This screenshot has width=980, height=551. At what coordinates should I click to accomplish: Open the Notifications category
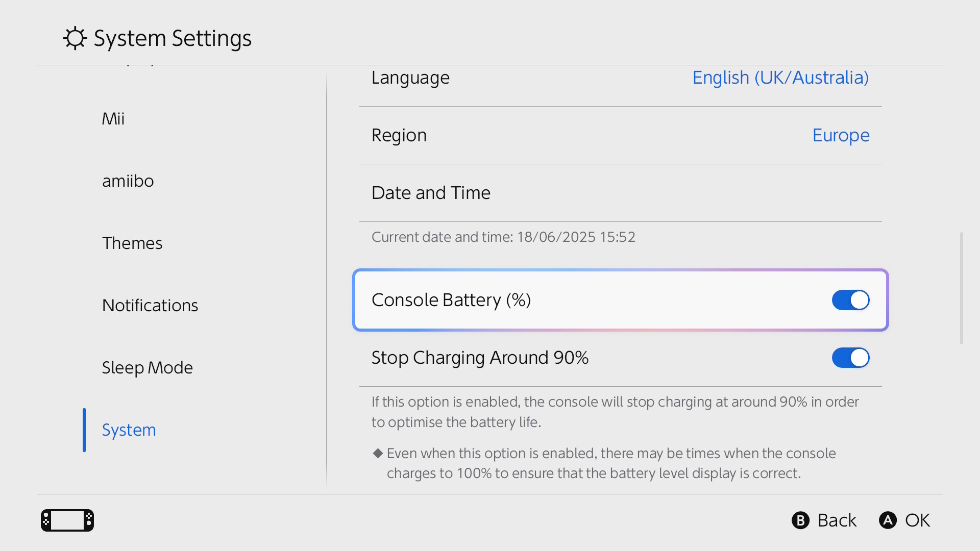[x=150, y=306]
